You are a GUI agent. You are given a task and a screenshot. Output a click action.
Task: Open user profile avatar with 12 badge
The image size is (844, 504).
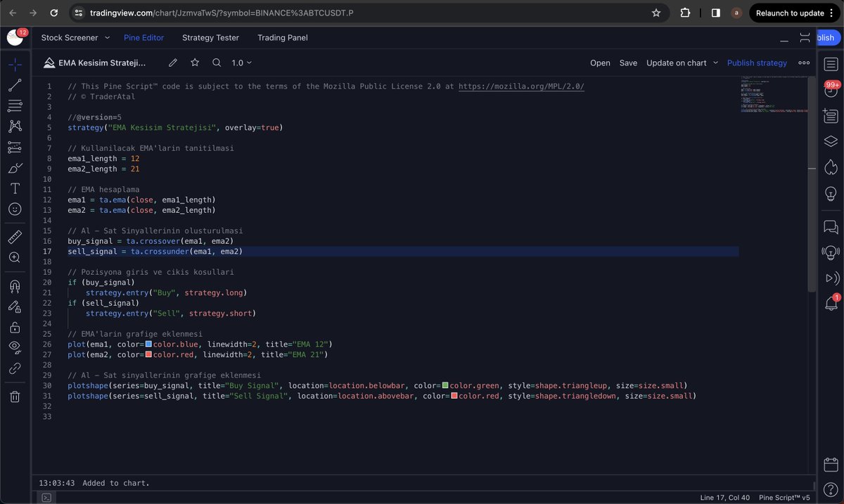[x=15, y=37]
